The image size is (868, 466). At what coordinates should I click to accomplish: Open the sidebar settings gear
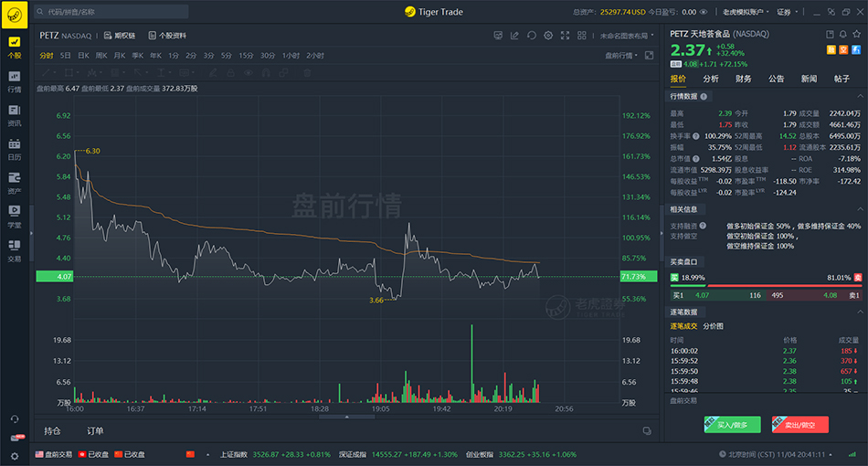coord(15,457)
